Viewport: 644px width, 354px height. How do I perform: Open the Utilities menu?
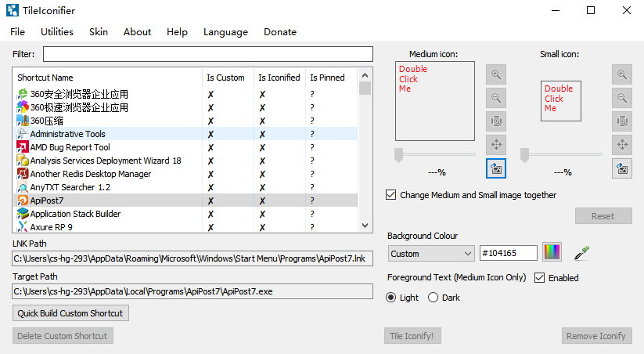57,32
